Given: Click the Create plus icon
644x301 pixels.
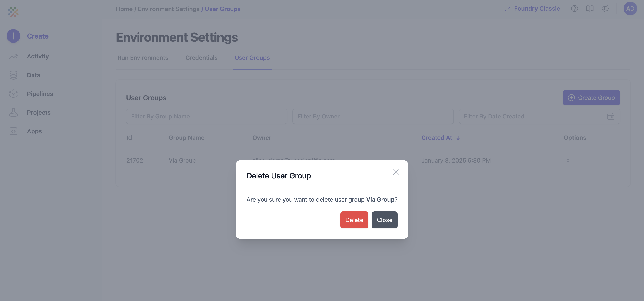Looking at the screenshot, I should (13, 36).
